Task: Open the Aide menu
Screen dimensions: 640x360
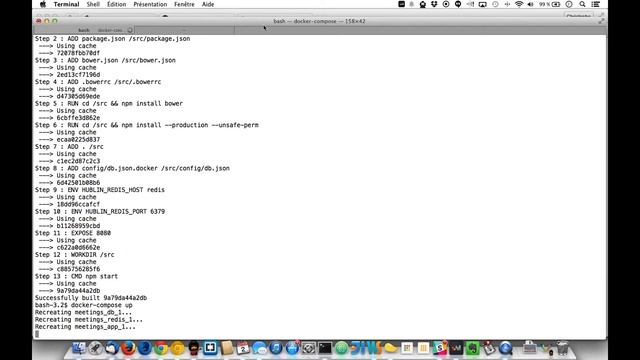Action: [x=208, y=4]
